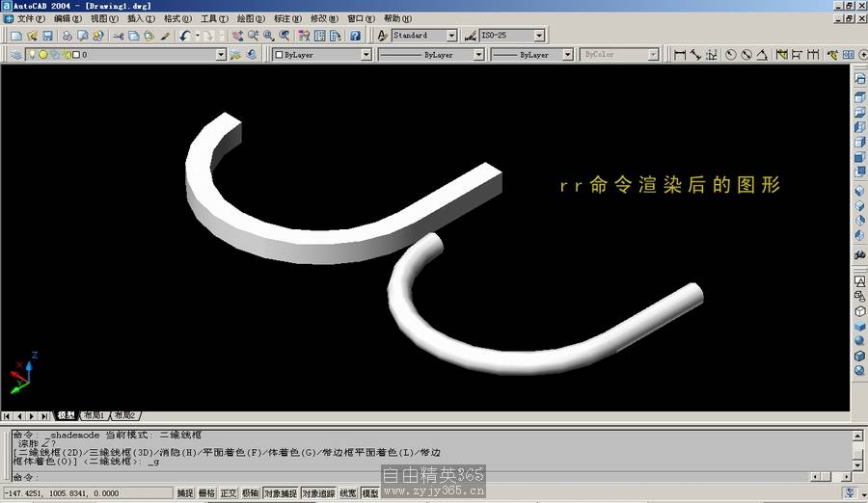Switch to the 布局1 layout tab

tap(95, 415)
